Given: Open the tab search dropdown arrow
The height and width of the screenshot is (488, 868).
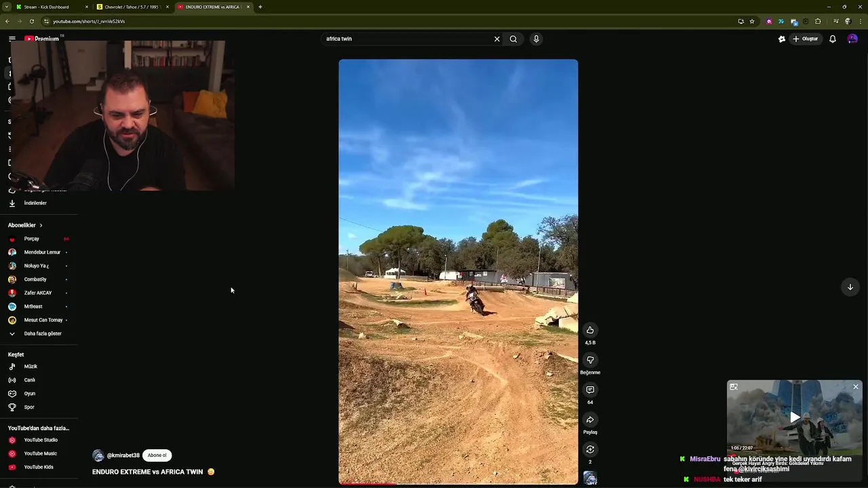Looking at the screenshot, I should coord(6,7).
